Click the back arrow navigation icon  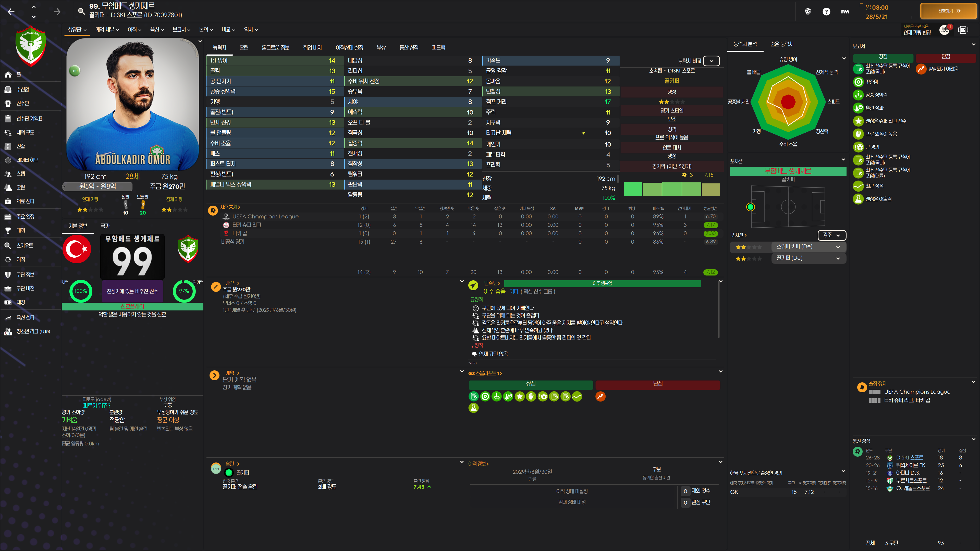click(11, 12)
